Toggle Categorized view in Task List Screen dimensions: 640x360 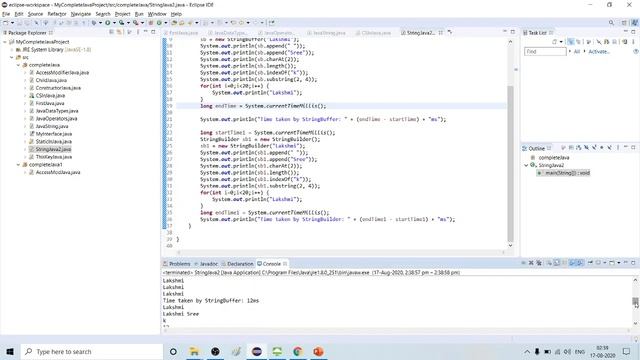570,42
